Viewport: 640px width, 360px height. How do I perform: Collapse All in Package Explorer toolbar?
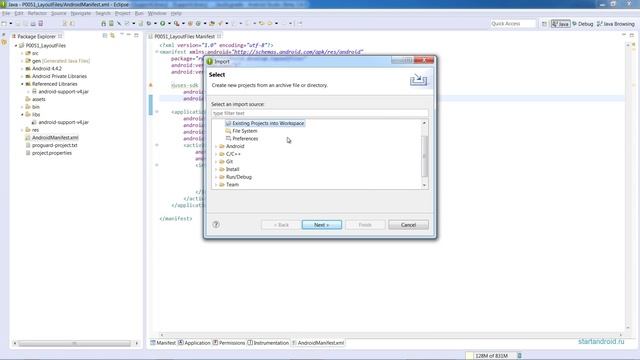[105, 36]
